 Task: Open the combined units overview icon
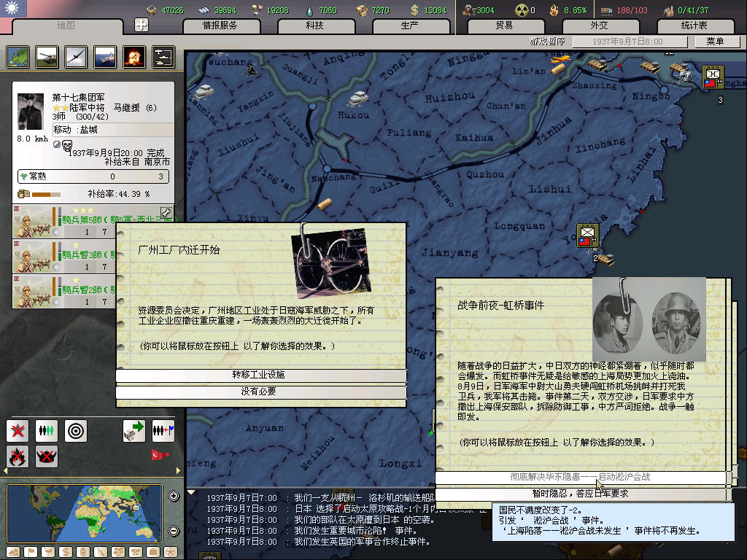pyautogui.click(x=163, y=57)
